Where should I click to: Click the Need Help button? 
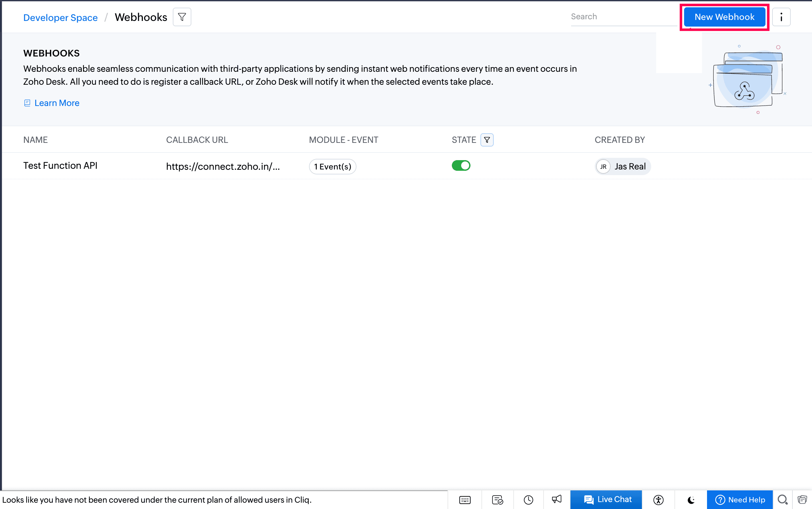click(740, 500)
